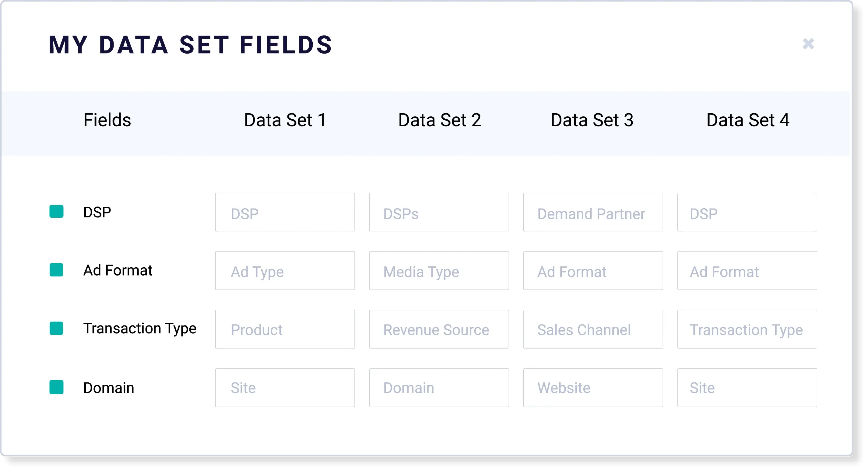Close the My Data Set Fields dialog
This screenshot has width=868, height=471.
point(808,44)
